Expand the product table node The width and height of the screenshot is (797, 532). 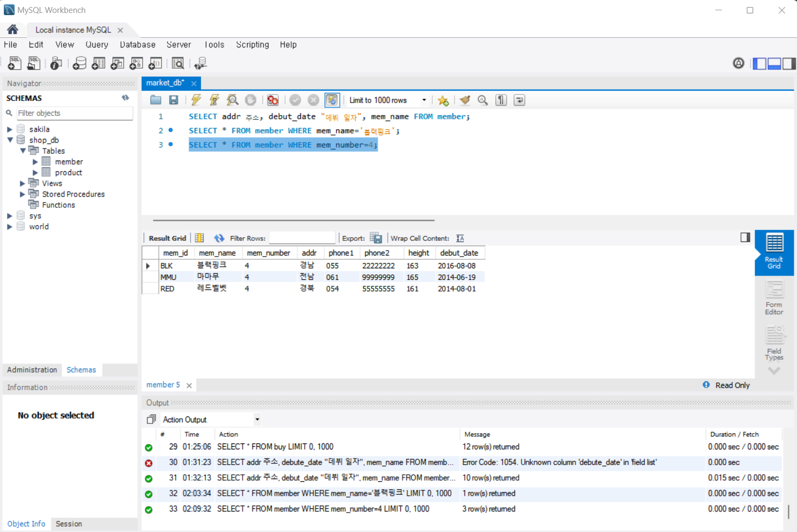[35, 172]
